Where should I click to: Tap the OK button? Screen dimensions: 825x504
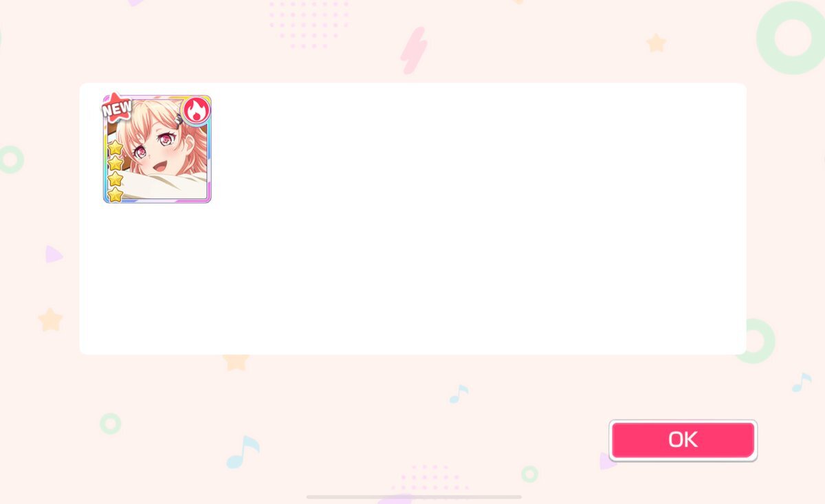(683, 440)
